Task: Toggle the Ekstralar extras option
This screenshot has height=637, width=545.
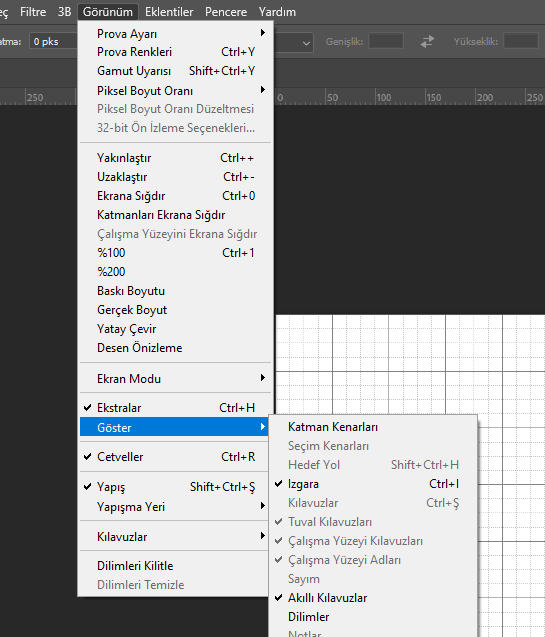Action: pos(174,407)
